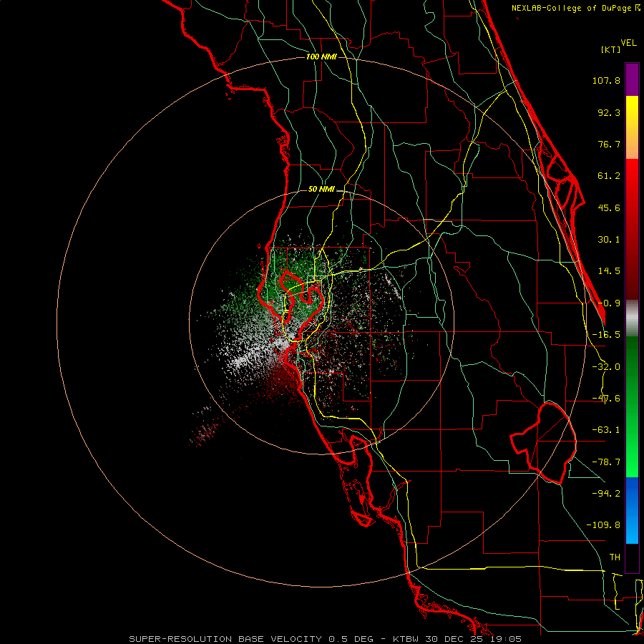Pick the blue segment of the color bar
This screenshot has height=644, width=644.
tap(632, 510)
